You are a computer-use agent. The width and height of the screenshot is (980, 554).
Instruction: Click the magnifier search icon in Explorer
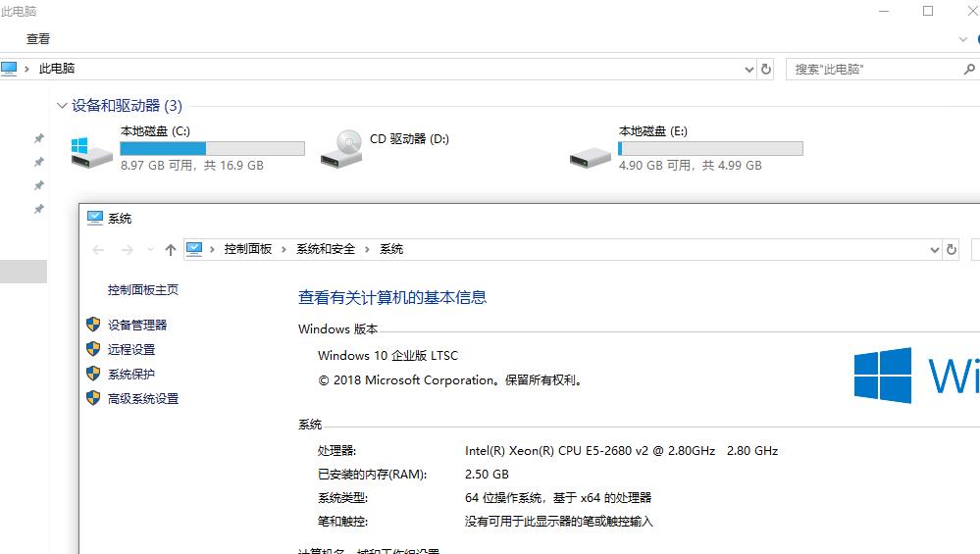pyautogui.click(x=969, y=70)
